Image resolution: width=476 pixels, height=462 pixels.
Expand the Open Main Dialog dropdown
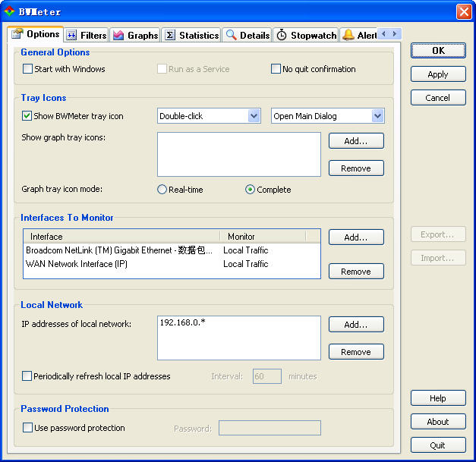(x=377, y=116)
